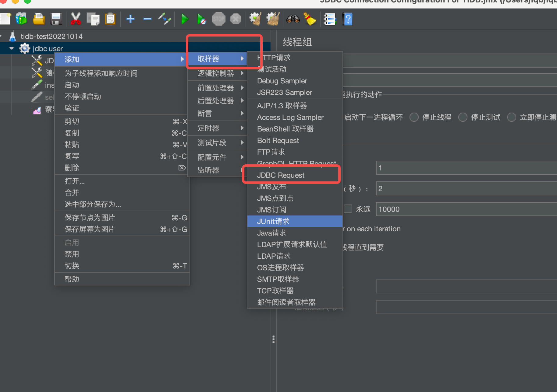The image size is (557, 392).
Task: Click the threads field showing 1
Action: point(467,168)
